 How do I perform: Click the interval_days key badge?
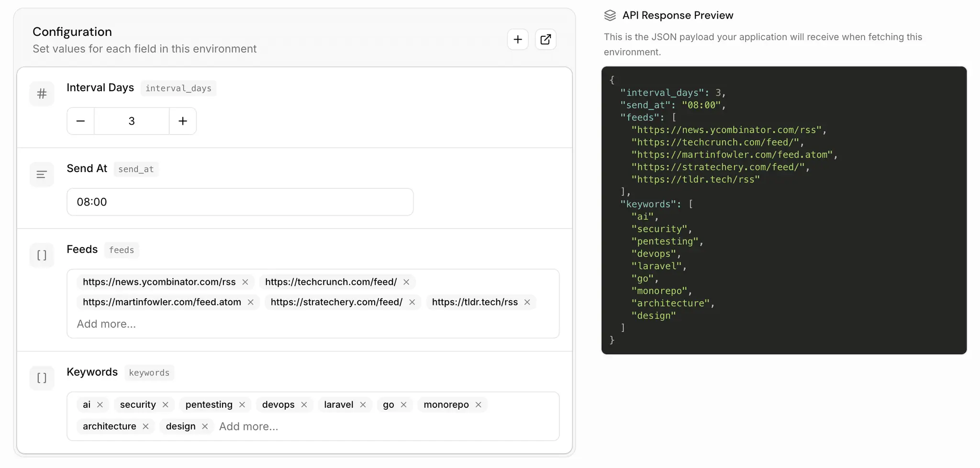[178, 88]
